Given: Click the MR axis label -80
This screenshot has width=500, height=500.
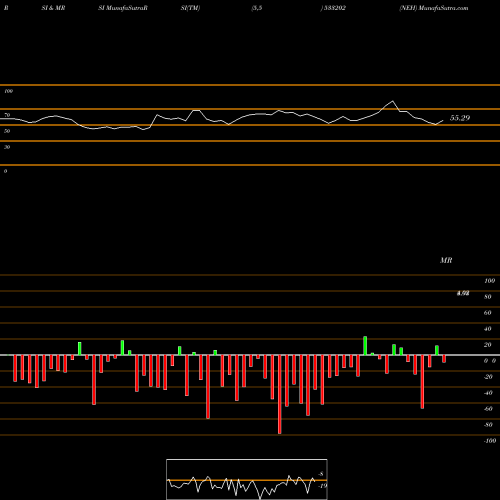Looking at the screenshot, I should (x=488, y=425).
